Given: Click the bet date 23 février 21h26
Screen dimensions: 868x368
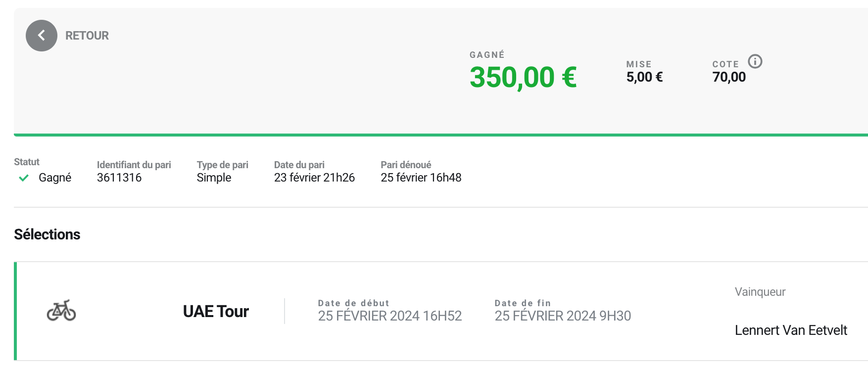Looking at the screenshot, I should (x=314, y=178).
